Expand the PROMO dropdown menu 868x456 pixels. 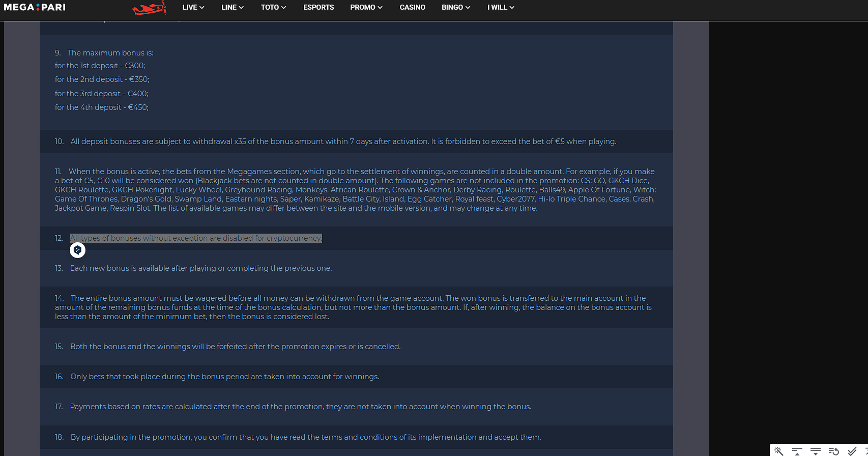click(x=366, y=7)
